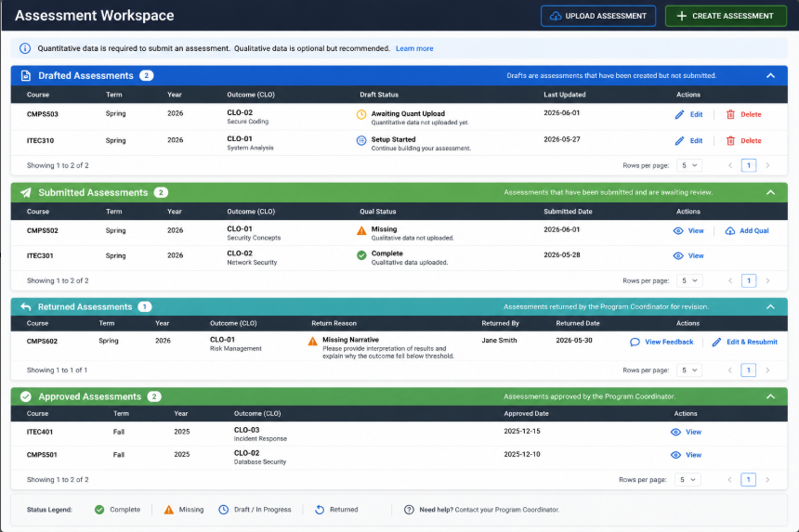Click the Create Assessment button
799x532 pixels.
click(726, 16)
